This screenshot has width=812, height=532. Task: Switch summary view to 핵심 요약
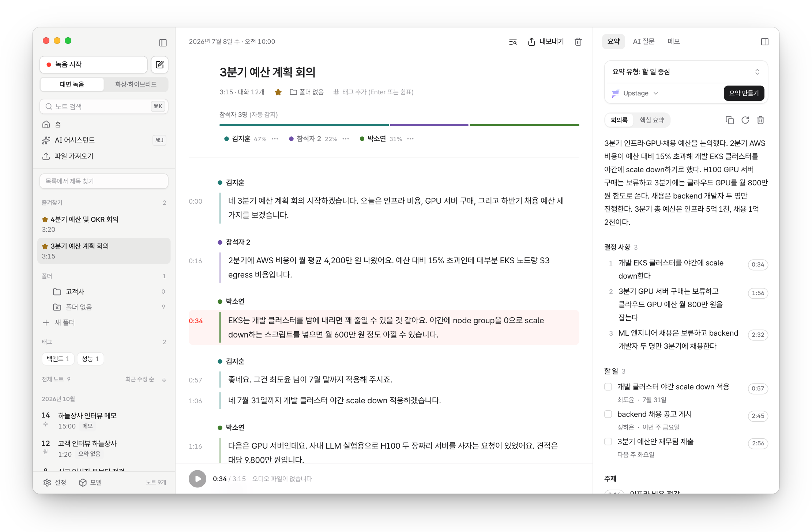coord(651,120)
